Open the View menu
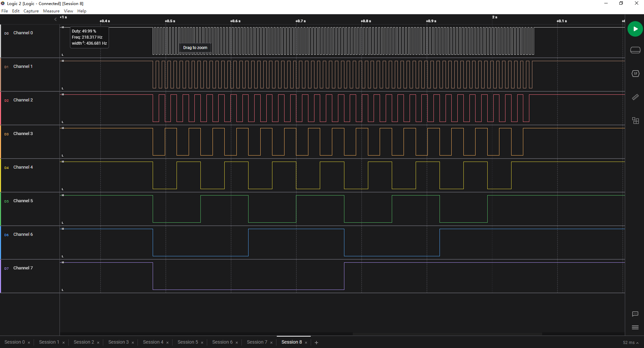 [68, 11]
